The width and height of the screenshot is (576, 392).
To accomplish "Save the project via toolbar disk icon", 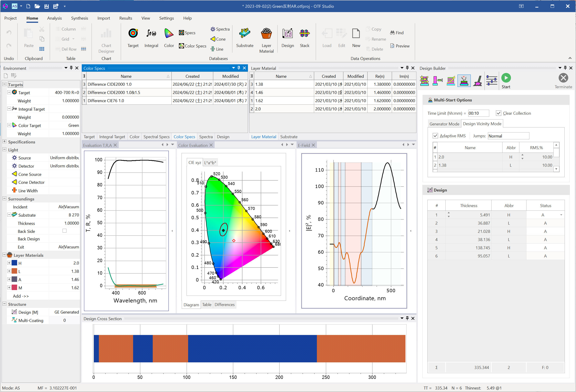I will coord(46,6).
